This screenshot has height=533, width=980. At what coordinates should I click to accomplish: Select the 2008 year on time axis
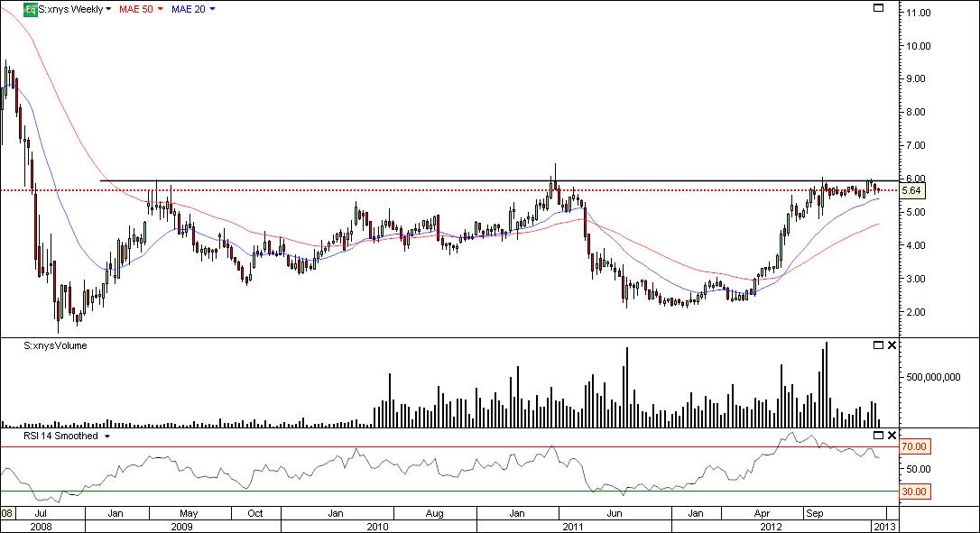pos(42,526)
